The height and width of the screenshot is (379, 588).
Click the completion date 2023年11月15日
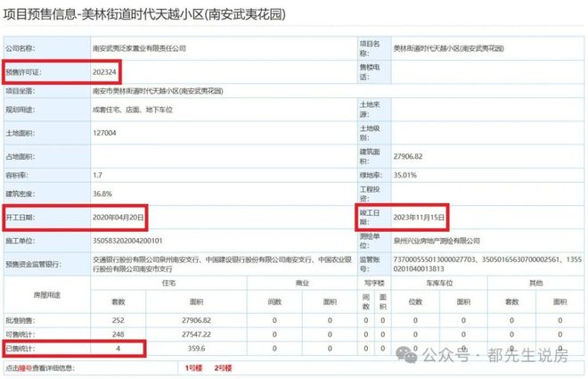point(419,218)
